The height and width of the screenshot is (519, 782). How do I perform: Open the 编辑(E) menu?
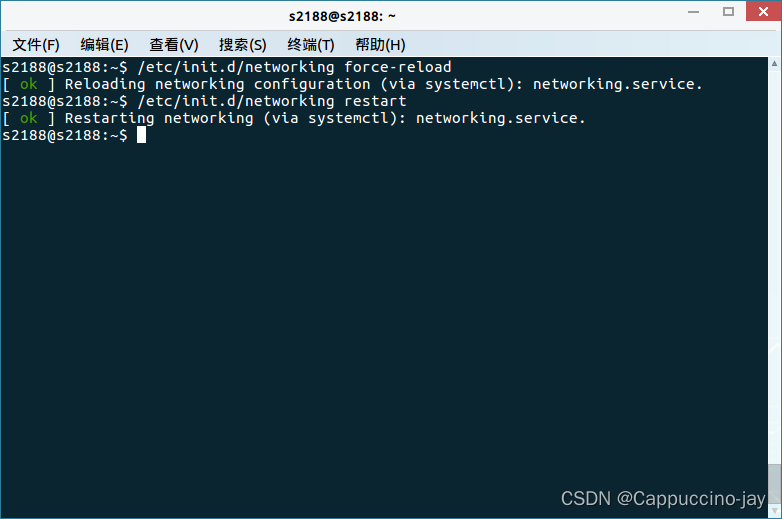click(x=104, y=45)
